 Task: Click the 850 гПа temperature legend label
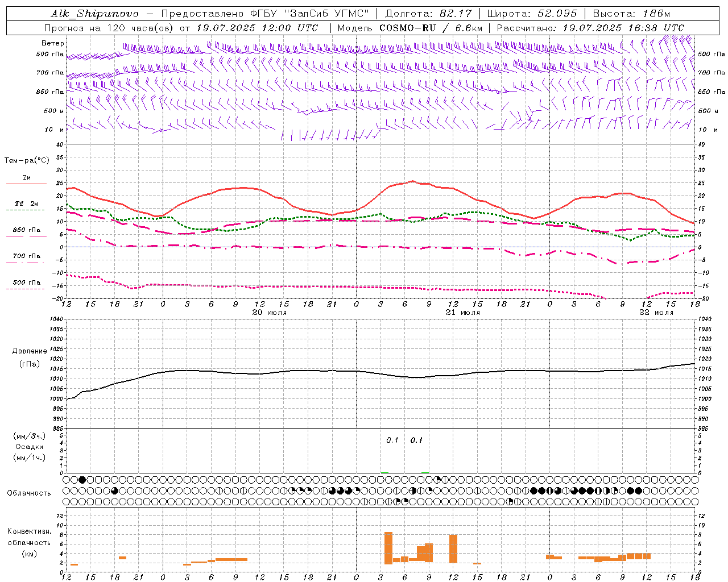point(27,230)
